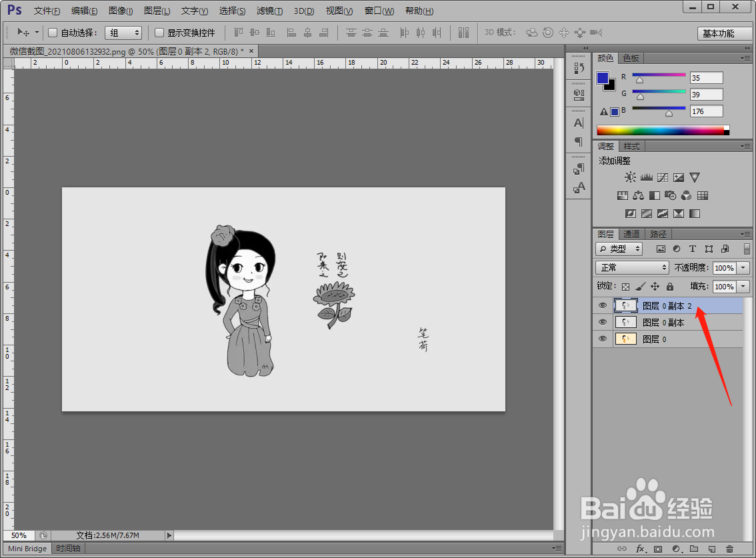The width and height of the screenshot is (756, 558).
Task: Open the 不透明度 opacity arrow
Action: [x=743, y=267]
